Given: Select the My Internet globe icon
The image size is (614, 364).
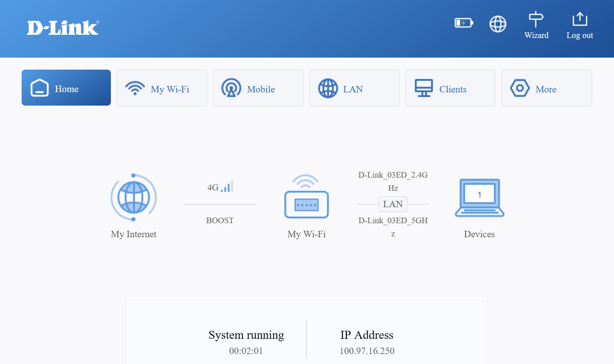Looking at the screenshot, I should pos(133,197).
